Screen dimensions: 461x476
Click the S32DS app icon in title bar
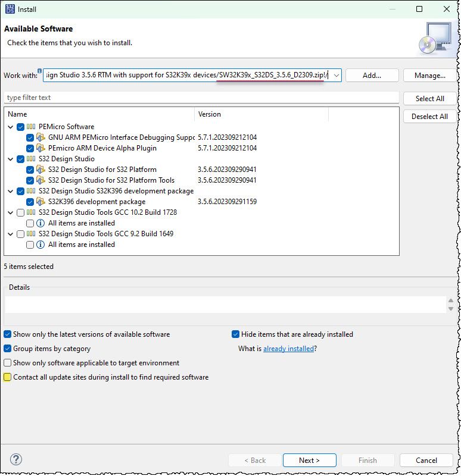click(x=10, y=9)
